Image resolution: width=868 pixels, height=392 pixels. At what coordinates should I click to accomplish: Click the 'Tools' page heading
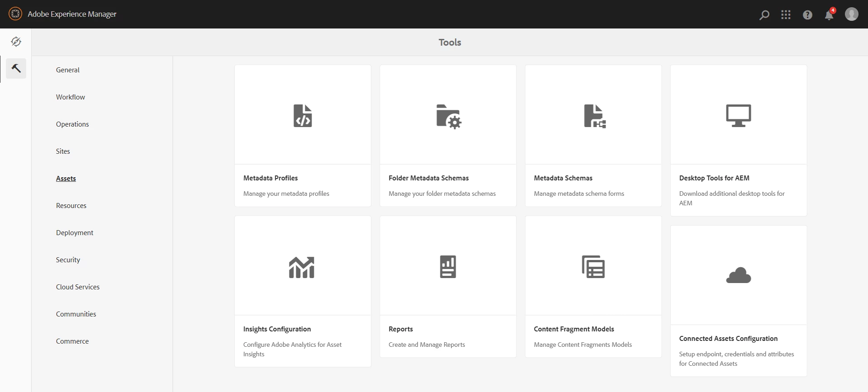450,43
